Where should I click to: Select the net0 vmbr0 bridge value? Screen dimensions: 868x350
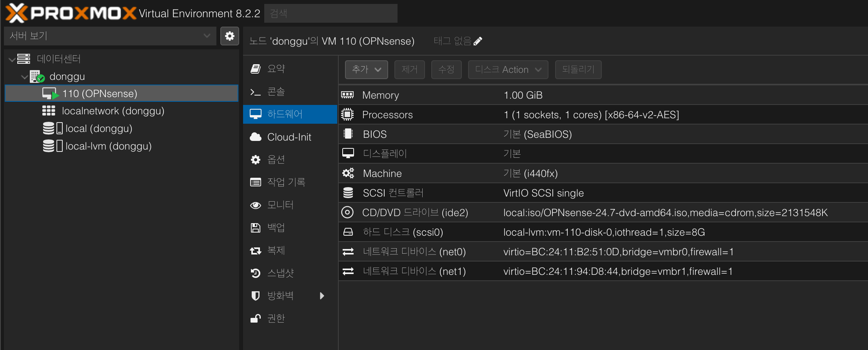pos(618,252)
